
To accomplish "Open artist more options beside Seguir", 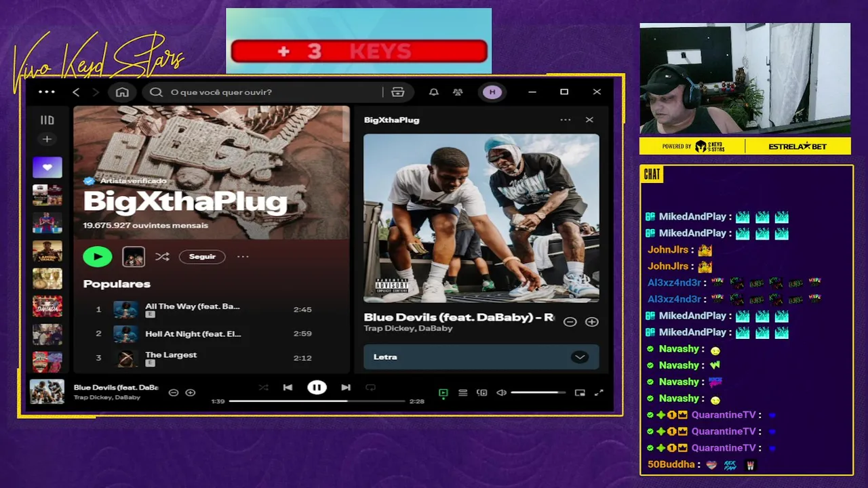I will click(x=243, y=256).
